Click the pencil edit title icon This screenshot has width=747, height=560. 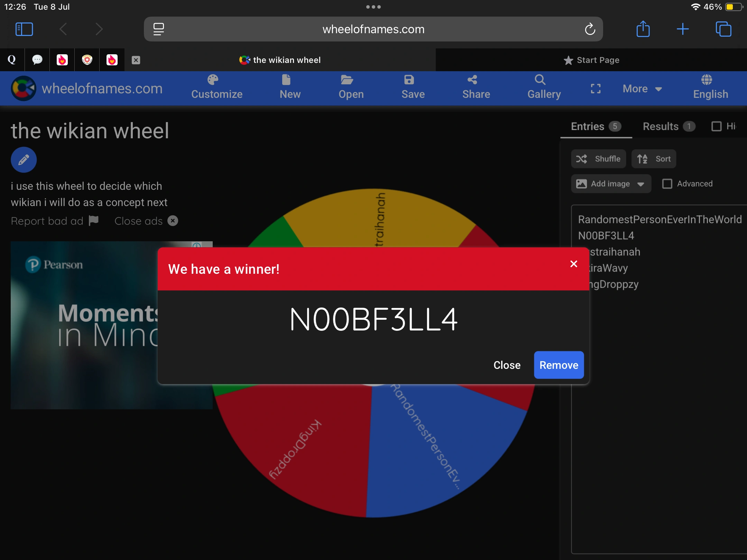click(x=24, y=160)
